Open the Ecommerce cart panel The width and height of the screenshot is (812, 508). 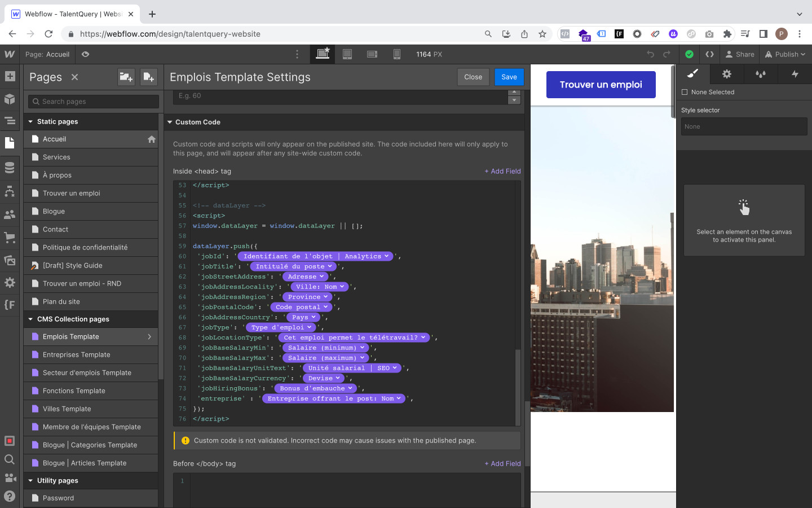point(10,238)
